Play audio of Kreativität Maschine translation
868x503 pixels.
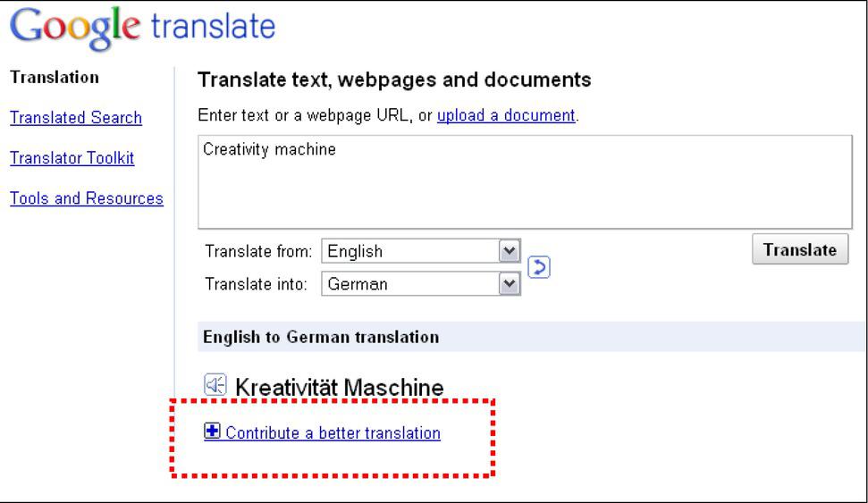(x=214, y=386)
